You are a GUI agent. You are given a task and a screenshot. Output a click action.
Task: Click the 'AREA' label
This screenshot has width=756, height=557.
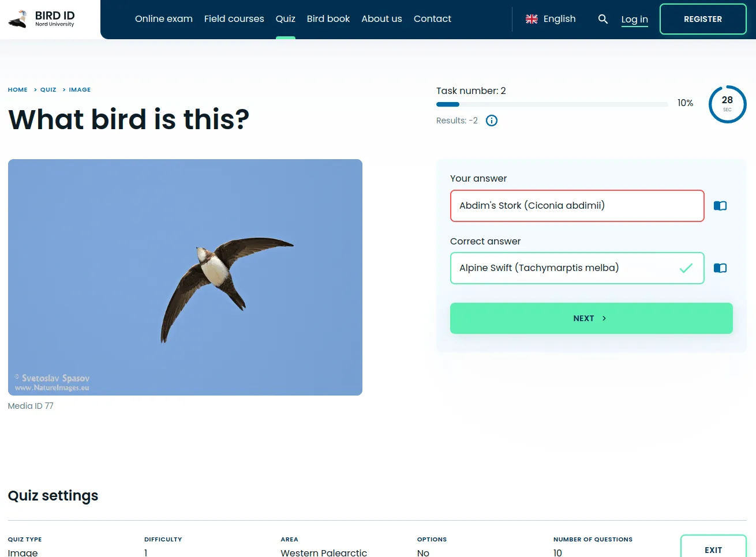tap(289, 540)
